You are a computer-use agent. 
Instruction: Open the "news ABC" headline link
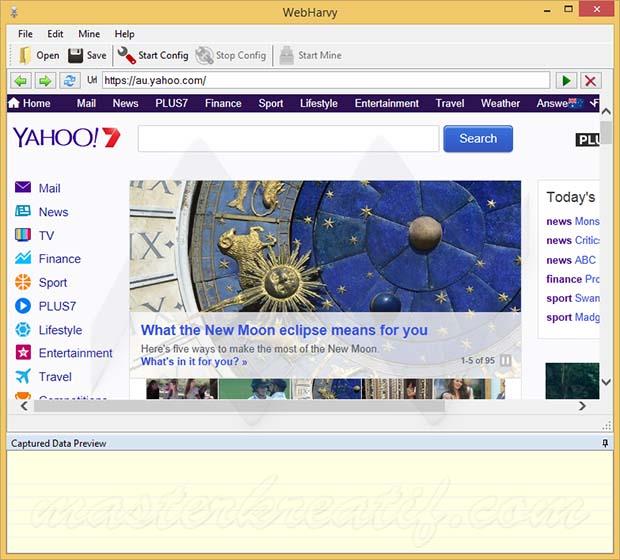[571, 260]
